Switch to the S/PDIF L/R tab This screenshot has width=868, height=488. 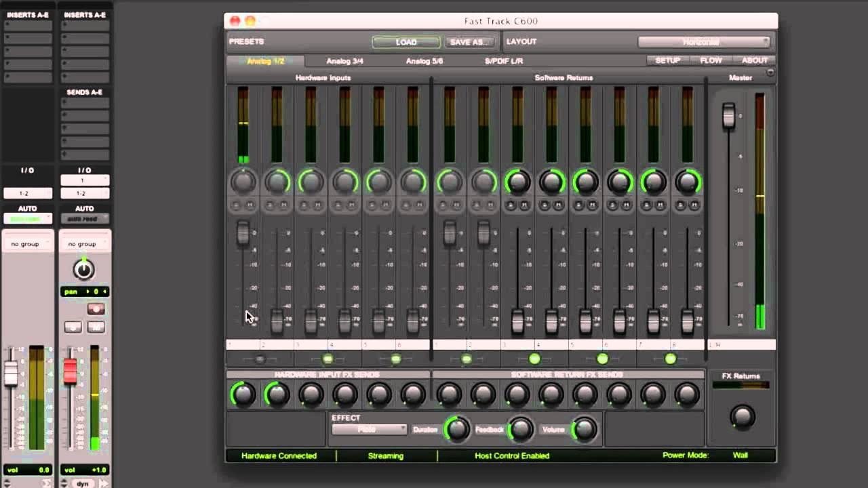click(x=504, y=61)
